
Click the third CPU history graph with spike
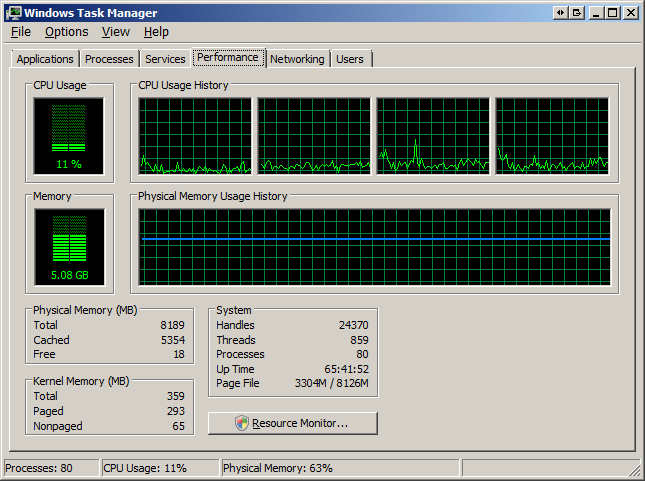(432, 135)
